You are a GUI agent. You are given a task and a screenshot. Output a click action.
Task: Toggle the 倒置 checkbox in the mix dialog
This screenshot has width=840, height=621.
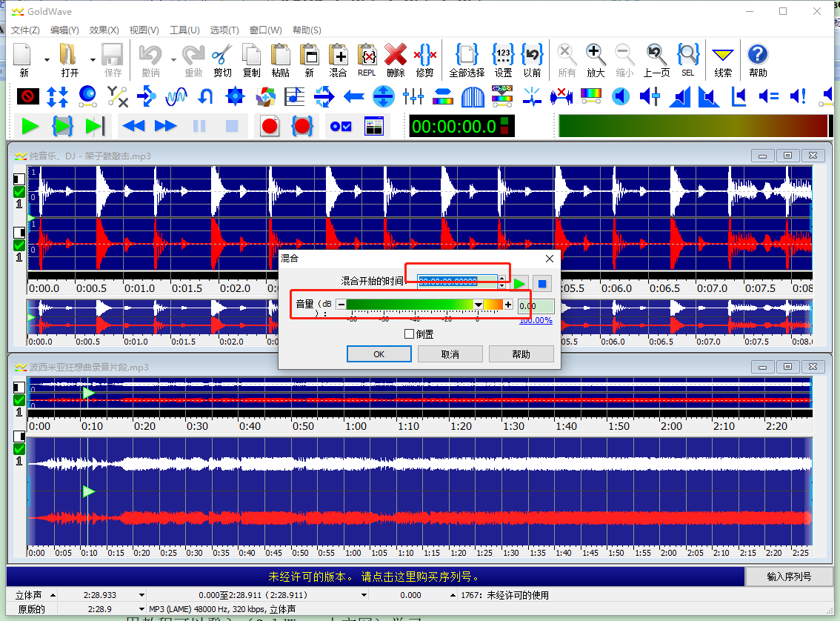click(x=410, y=333)
